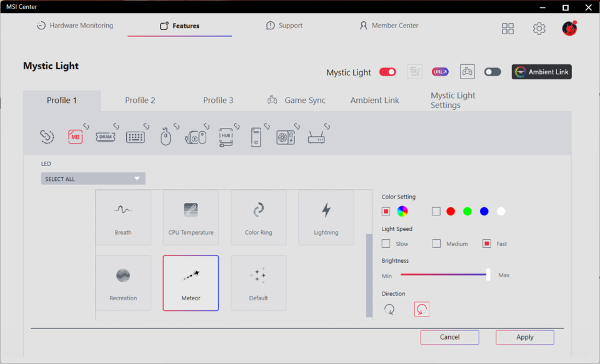Image resolution: width=600 pixels, height=364 pixels.
Task: Open the SELECT ALL LED dropdown
Action: point(93,179)
